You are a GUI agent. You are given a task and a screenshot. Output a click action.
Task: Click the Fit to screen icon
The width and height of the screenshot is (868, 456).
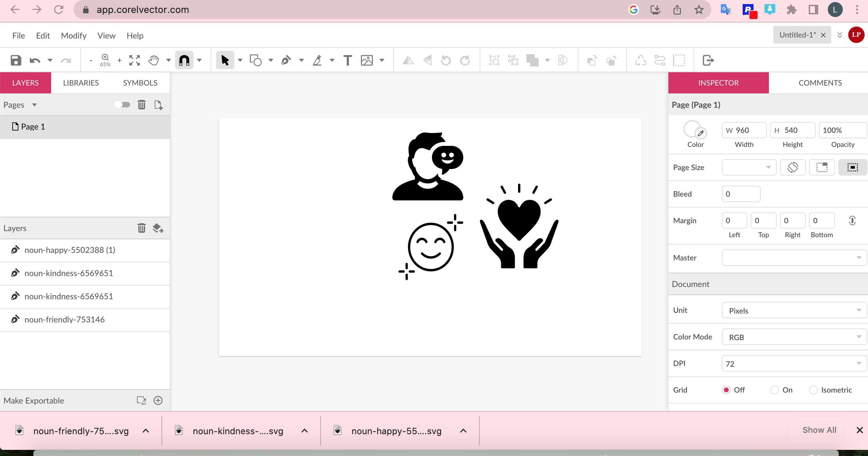135,60
